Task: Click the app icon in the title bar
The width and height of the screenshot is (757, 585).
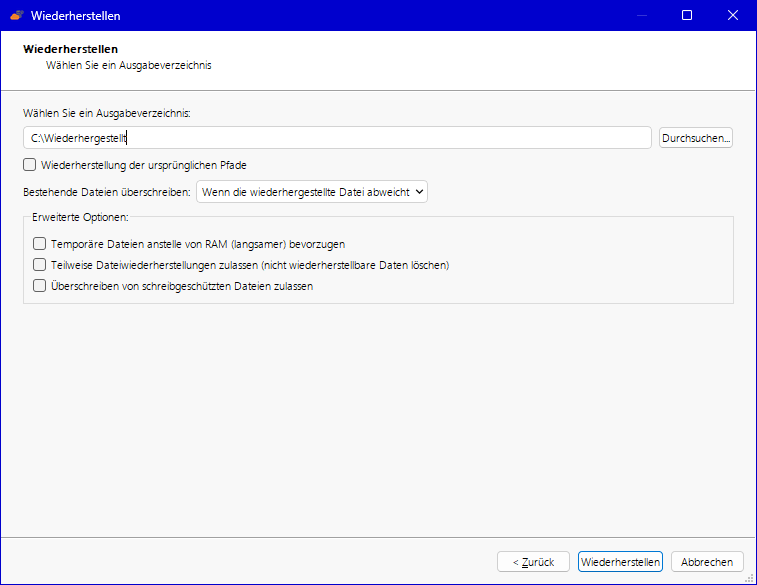Action: [17, 15]
